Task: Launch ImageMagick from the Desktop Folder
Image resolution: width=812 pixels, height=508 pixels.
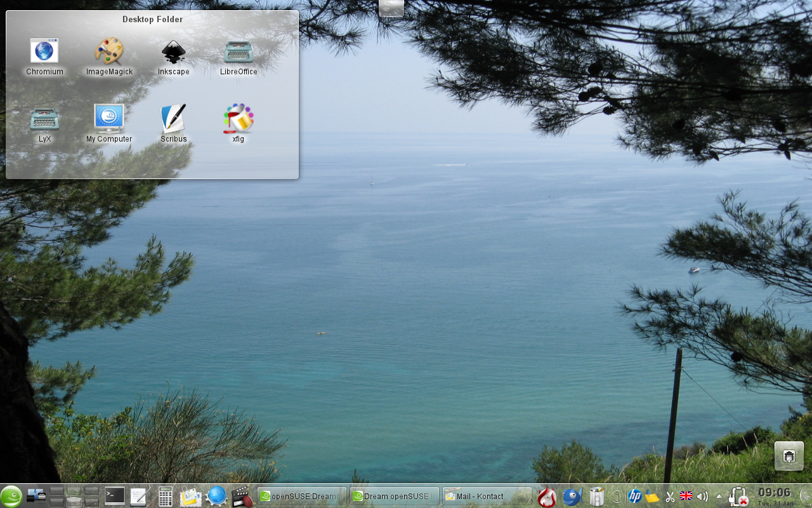Action: 109,51
